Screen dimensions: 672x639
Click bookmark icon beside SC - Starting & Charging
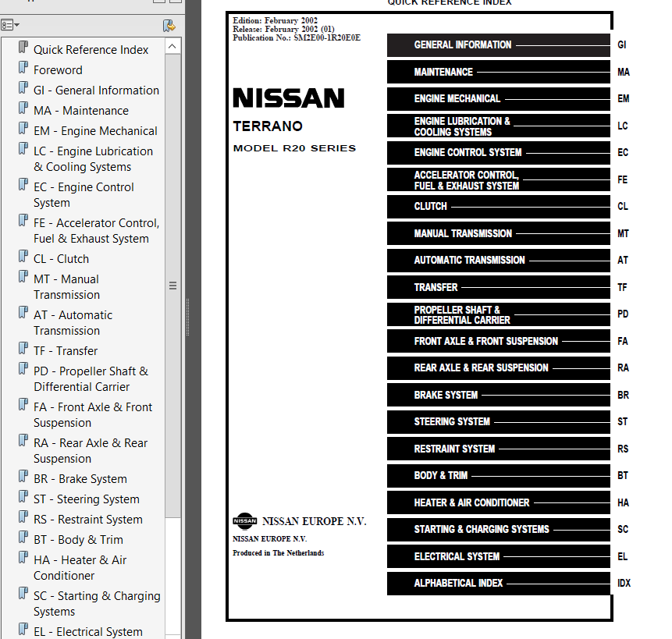pyautogui.click(x=23, y=593)
